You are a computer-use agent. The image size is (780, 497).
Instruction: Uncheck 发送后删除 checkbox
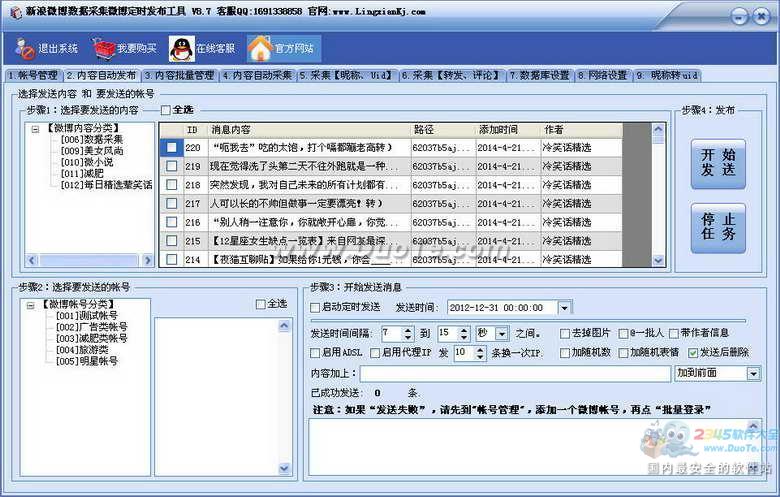tap(693, 353)
